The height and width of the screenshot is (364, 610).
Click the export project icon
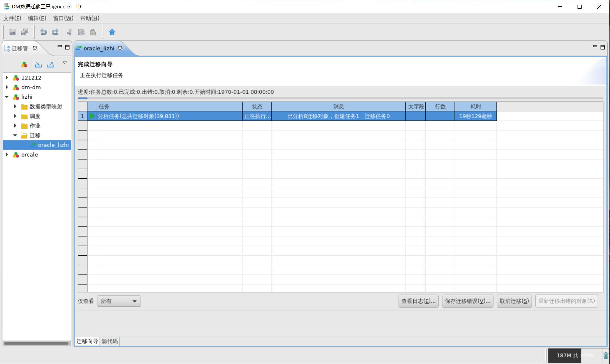[50, 65]
